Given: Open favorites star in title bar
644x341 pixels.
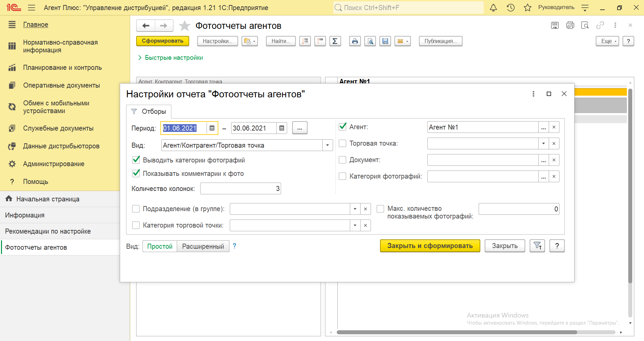Looking at the screenshot, I should tap(528, 7).
